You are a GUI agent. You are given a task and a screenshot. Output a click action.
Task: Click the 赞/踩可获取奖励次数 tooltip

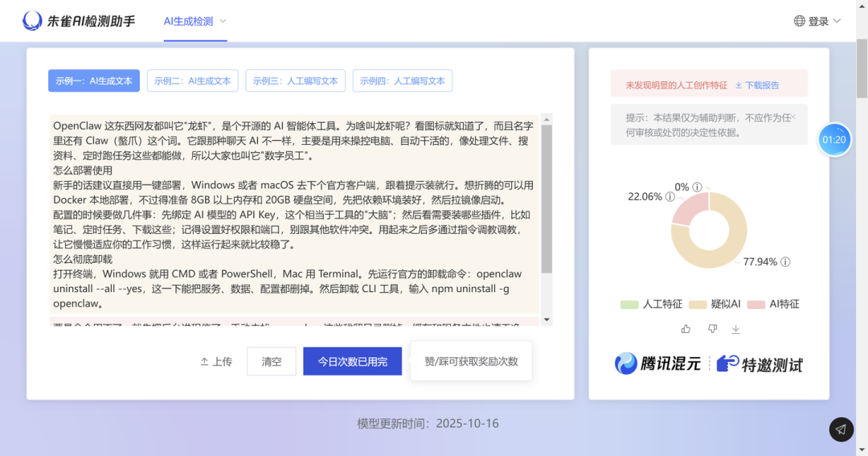(x=471, y=361)
